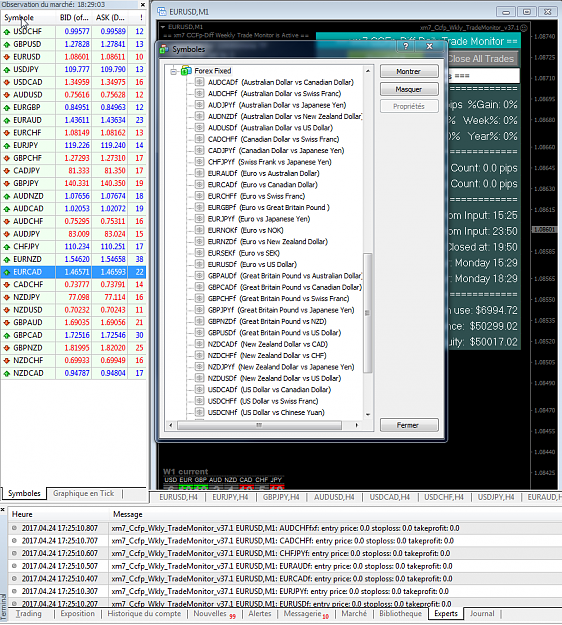This screenshot has height=625, width=562.
Task: Open the Alertes tab
Action: pos(260,614)
